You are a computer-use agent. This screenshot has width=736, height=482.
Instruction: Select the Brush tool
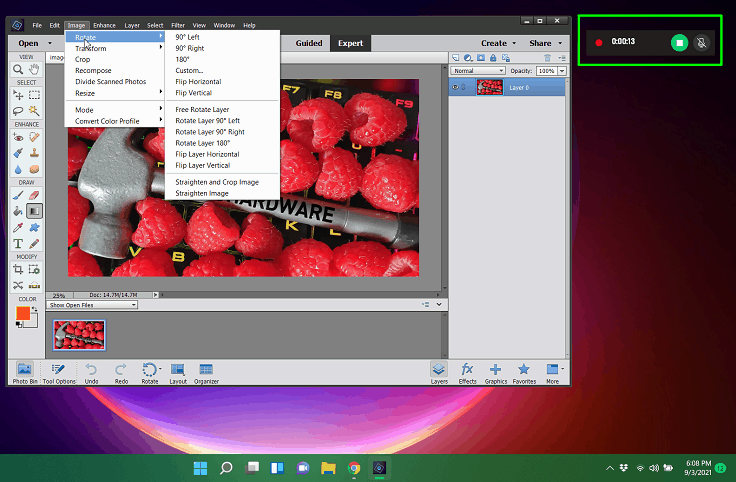point(18,195)
